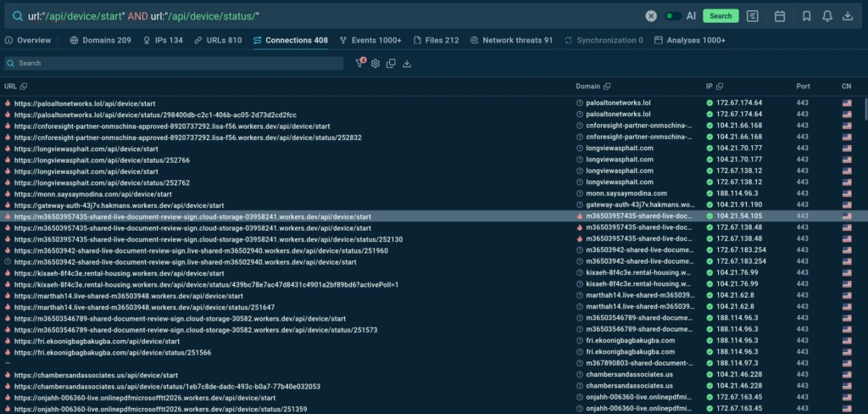Switch to the Overview tab
Screen dimensions: 868x414
pos(28,41)
